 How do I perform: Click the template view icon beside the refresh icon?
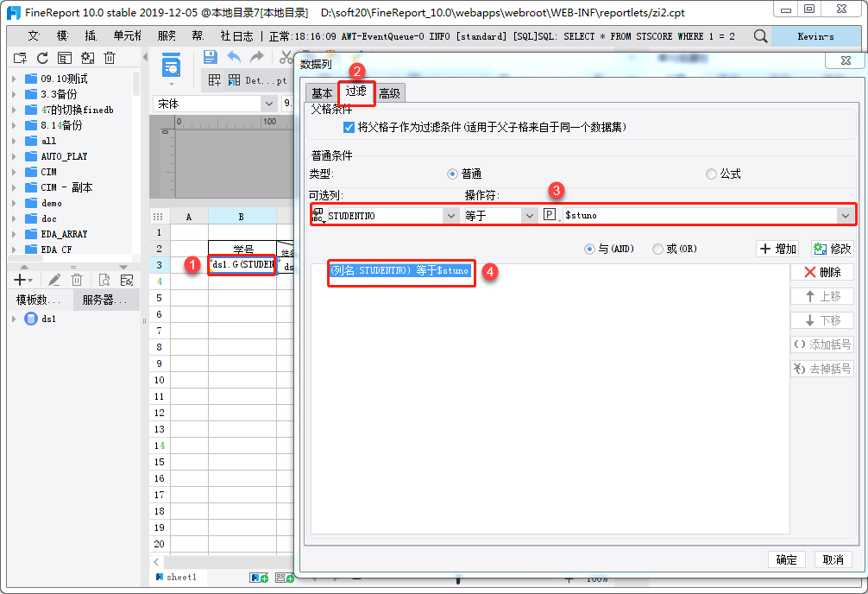pos(65,58)
